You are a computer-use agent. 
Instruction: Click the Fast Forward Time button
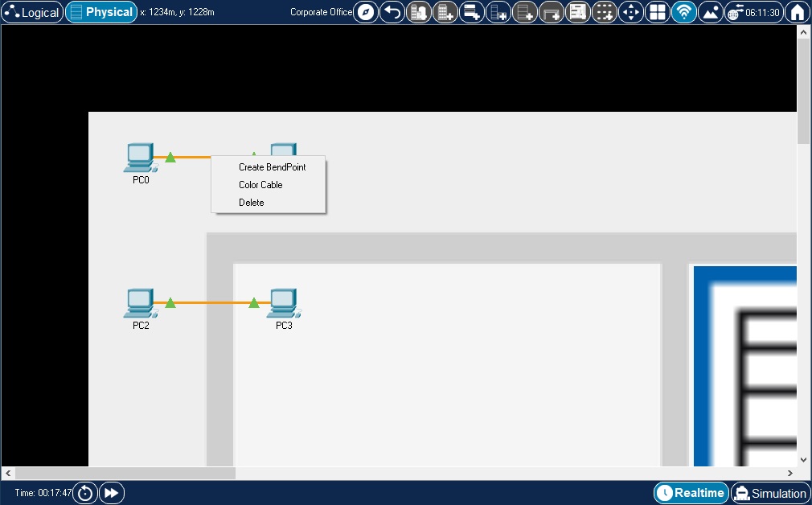click(111, 493)
